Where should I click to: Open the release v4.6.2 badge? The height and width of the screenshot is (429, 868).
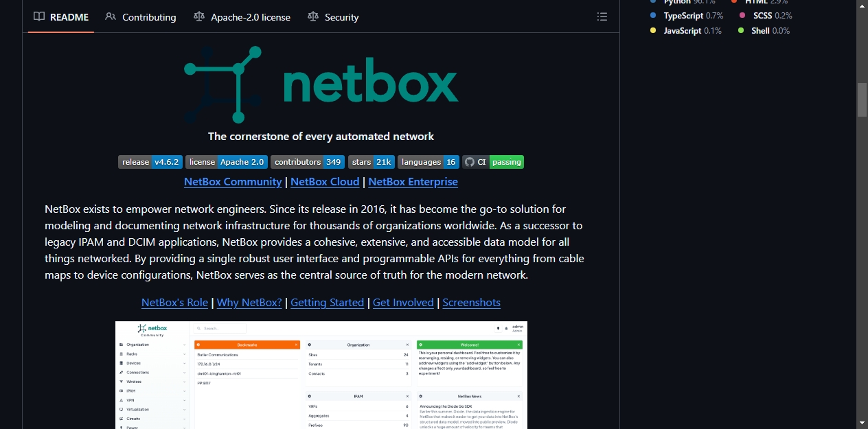[150, 162]
